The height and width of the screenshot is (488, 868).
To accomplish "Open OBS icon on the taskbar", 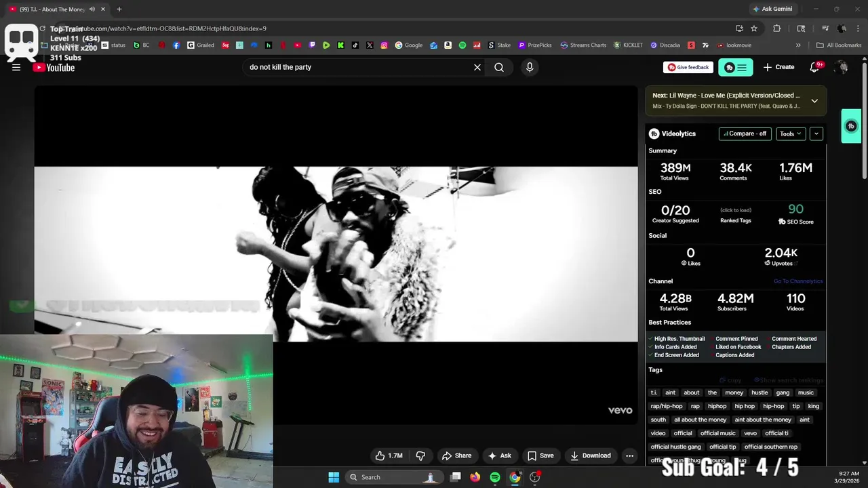I will pos(535,477).
